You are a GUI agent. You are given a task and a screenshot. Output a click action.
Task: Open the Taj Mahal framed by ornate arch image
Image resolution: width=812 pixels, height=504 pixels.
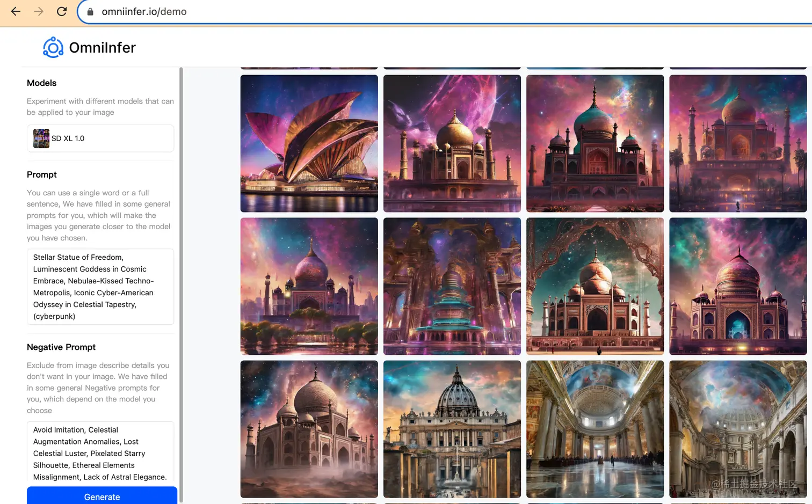pyautogui.click(x=595, y=286)
